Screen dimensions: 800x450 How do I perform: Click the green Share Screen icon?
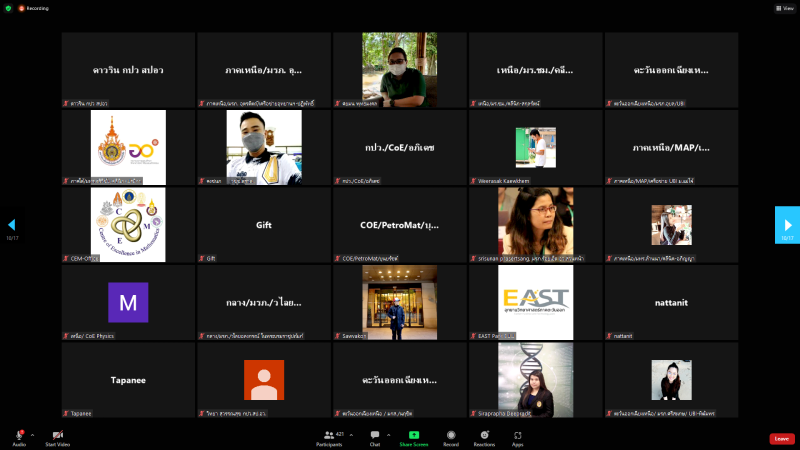(413, 435)
